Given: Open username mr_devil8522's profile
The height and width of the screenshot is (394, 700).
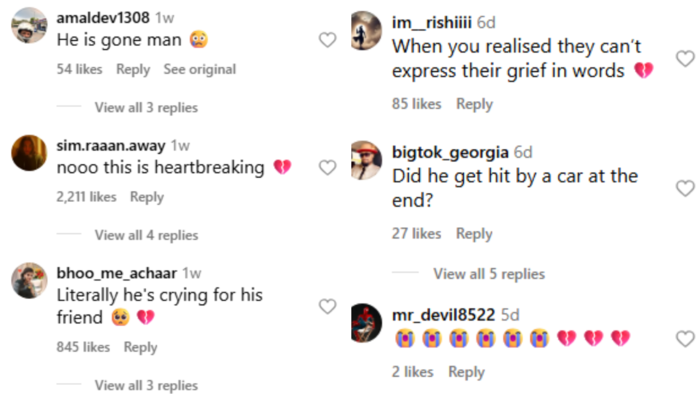Looking at the screenshot, I should tap(443, 315).
